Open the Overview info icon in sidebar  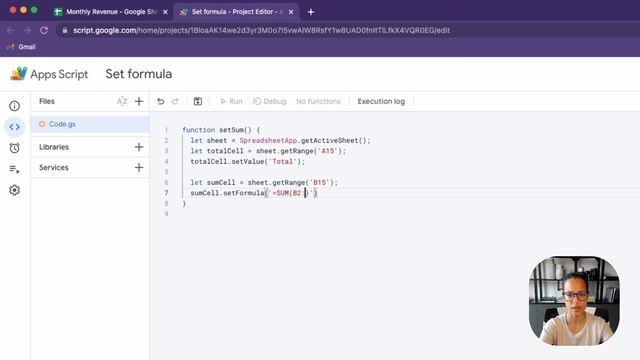pos(14,106)
